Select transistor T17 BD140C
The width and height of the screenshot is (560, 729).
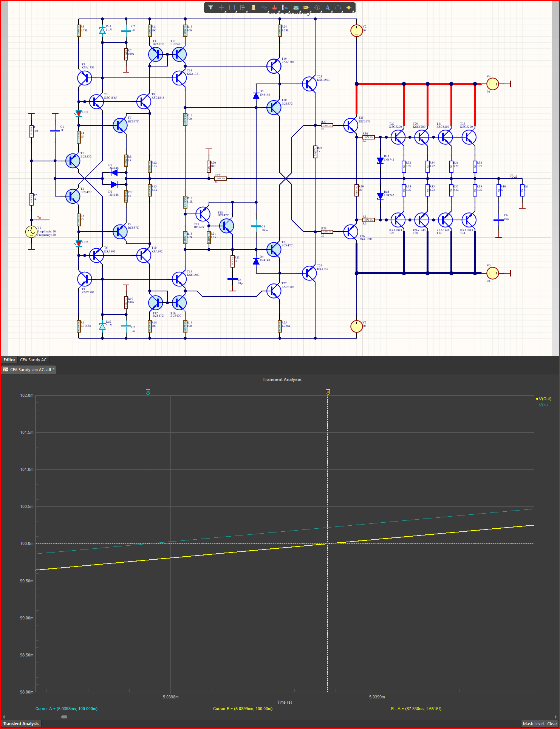coord(203,214)
